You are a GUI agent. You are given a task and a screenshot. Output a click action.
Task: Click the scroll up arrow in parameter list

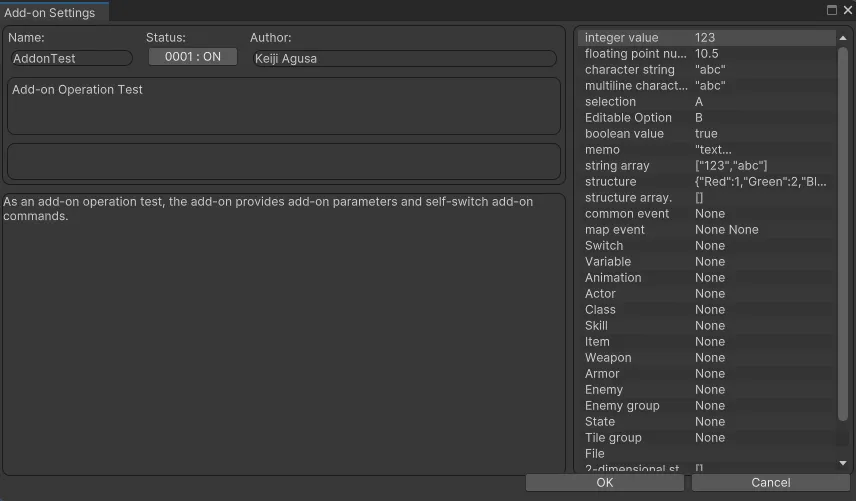pyautogui.click(x=843, y=37)
